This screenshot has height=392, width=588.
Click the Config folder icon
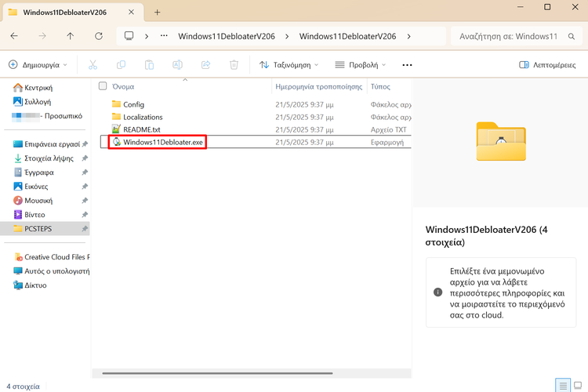point(117,104)
